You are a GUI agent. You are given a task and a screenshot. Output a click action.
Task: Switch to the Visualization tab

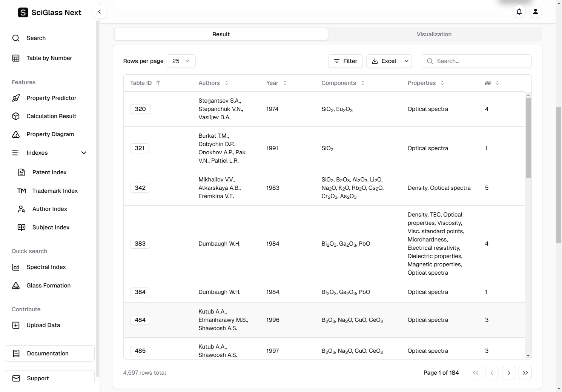[x=434, y=34]
